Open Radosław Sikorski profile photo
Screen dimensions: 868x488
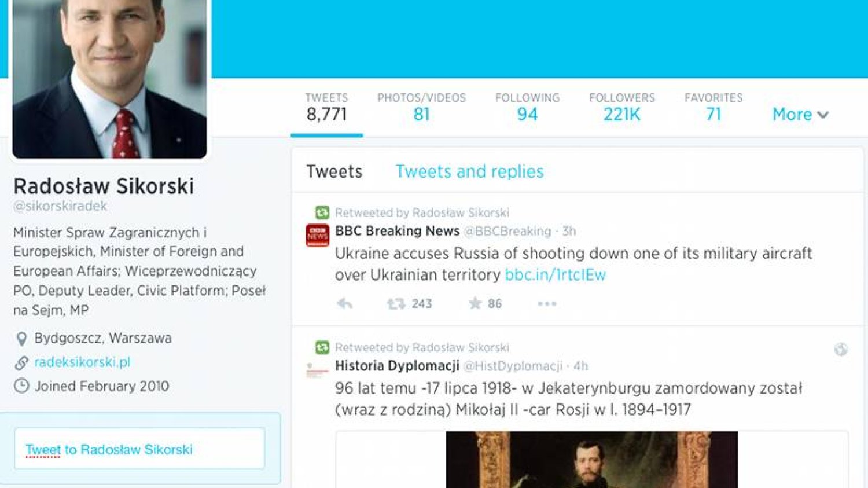110,78
